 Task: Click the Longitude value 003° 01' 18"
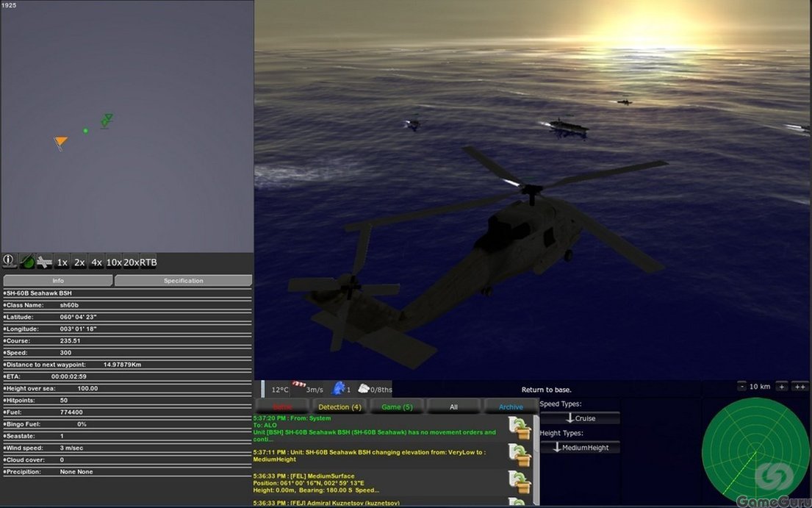tap(78, 329)
